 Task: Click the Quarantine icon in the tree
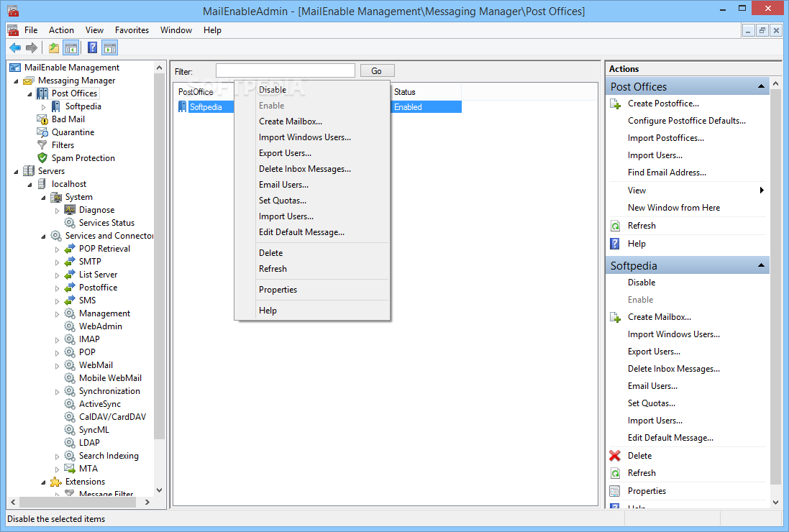tap(42, 132)
